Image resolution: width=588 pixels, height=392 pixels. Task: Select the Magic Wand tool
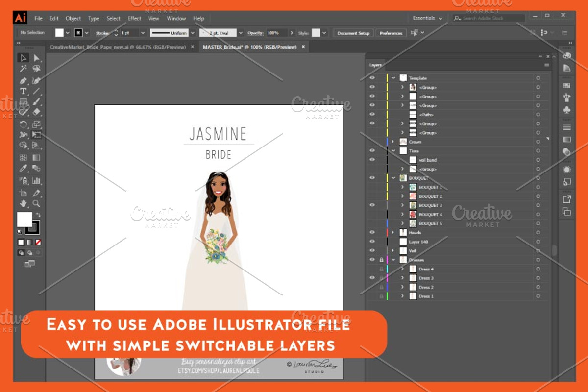point(23,69)
